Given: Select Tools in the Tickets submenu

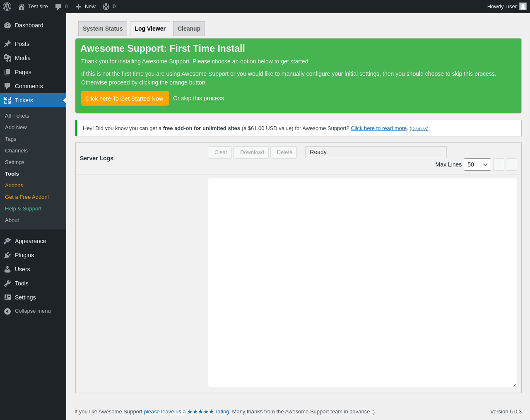Looking at the screenshot, I should (x=12, y=174).
